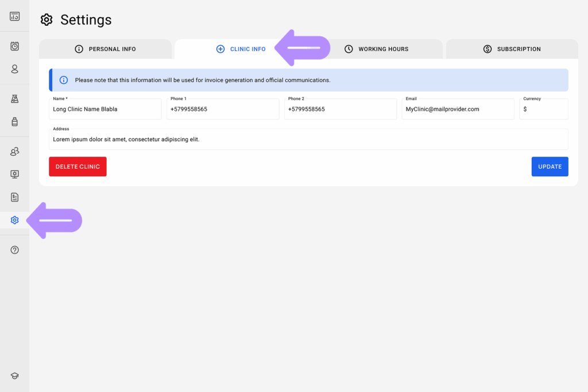The width and height of the screenshot is (588, 392).
Task: Open the laboratory flask icon
Action: (14, 99)
